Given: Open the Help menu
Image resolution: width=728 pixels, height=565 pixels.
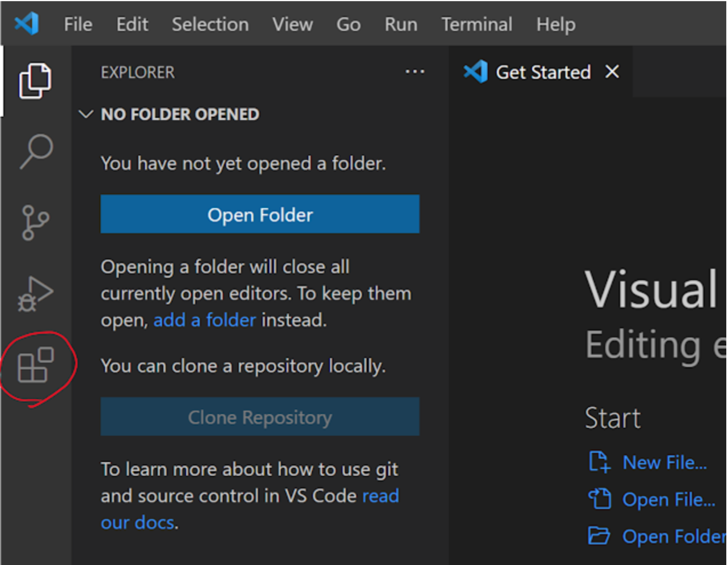Looking at the screenshot, I should [x=556, y=24].
